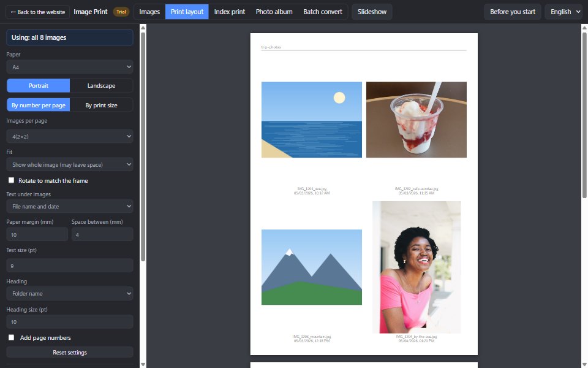Click the preview scroll-down arrow
This screenshot has height=368, width=588.
point(584,364)
